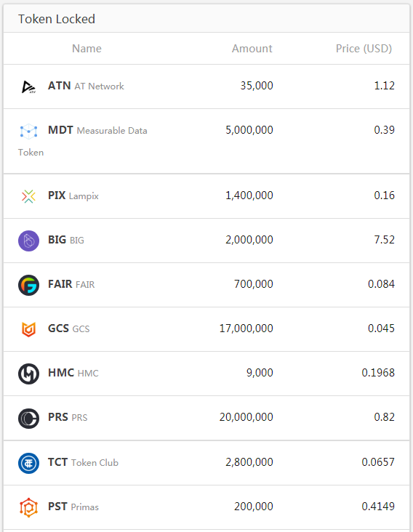Click the orange PST Primas hexagon icon
413x532 pixels.
tap(28, 507)
